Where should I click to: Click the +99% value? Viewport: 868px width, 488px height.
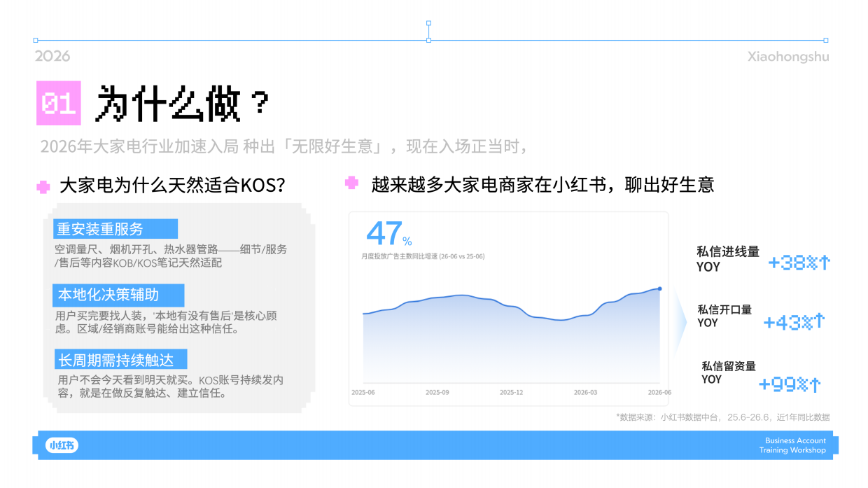click(x=783, y=384)
